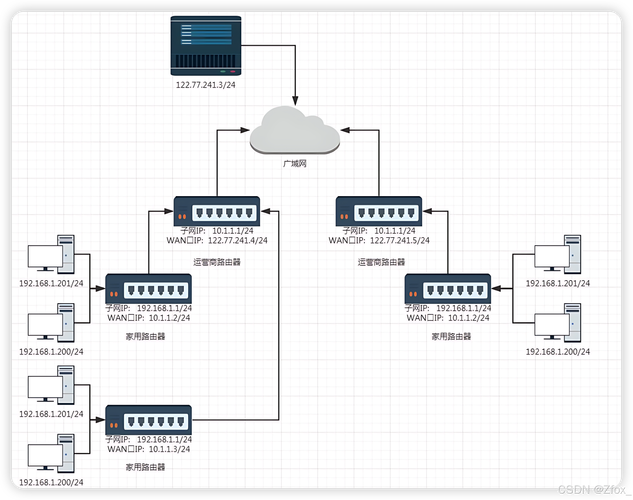The width and height of the screenshot is (633, 500).
Task: Click the 广域网 text label under the cloud
Action: coord(293,163)
